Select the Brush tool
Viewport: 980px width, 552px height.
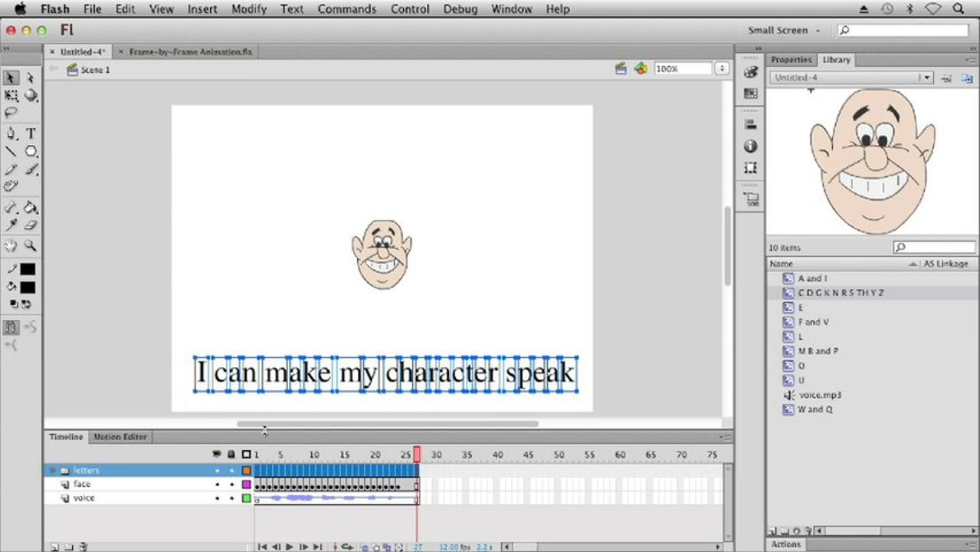tap(31, 169)
